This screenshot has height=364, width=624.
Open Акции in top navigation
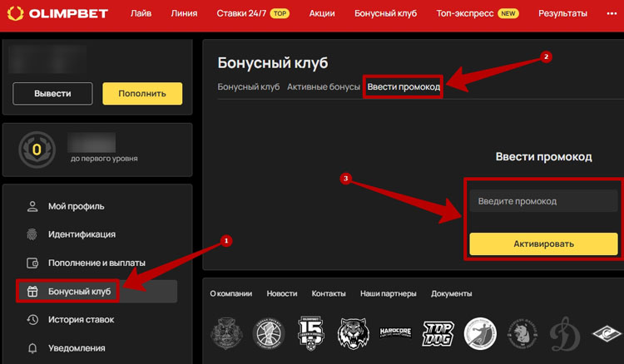[322, 13]
